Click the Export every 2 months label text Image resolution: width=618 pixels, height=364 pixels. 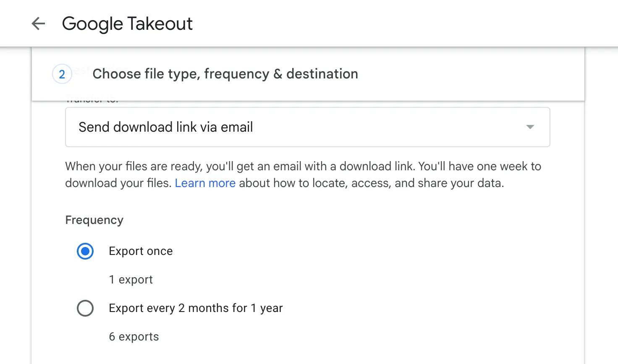(196, 308)
